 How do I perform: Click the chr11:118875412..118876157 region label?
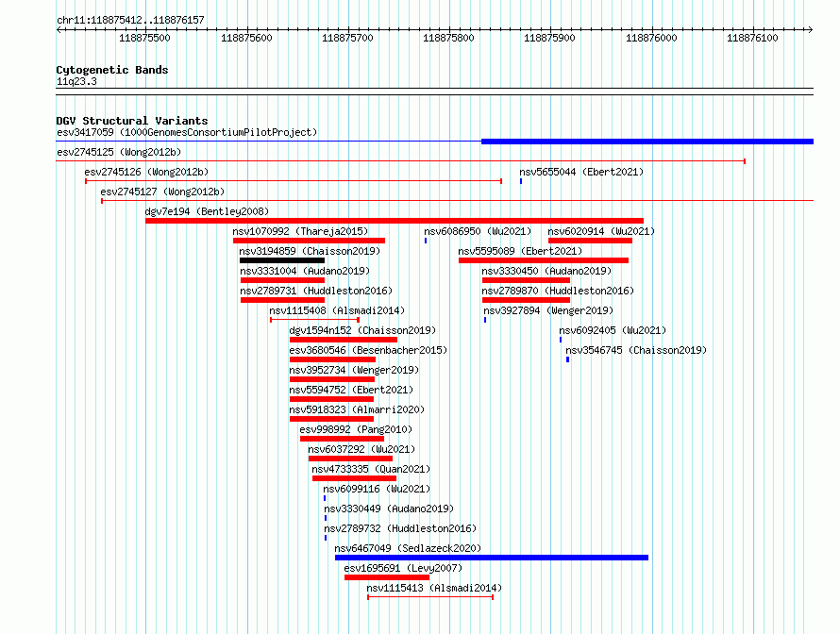130,20
